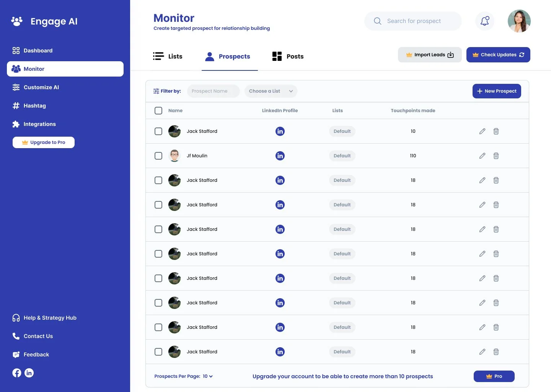Edit the Jf Moulin prospect

[x=482, y=156]
